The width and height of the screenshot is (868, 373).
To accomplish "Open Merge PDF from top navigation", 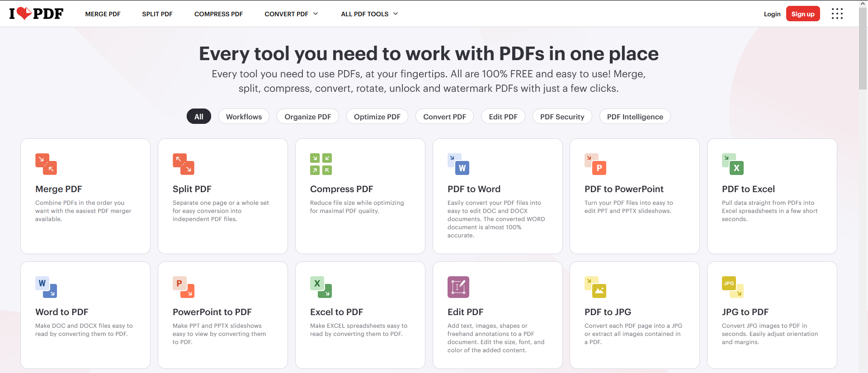I will [103, 14].
